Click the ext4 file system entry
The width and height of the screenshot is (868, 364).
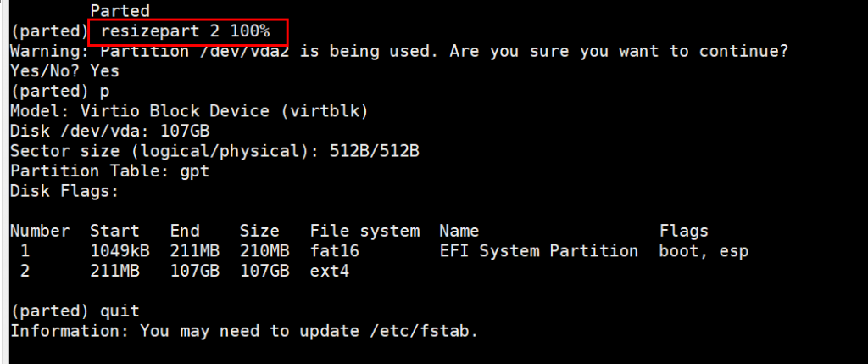[330, 272]
